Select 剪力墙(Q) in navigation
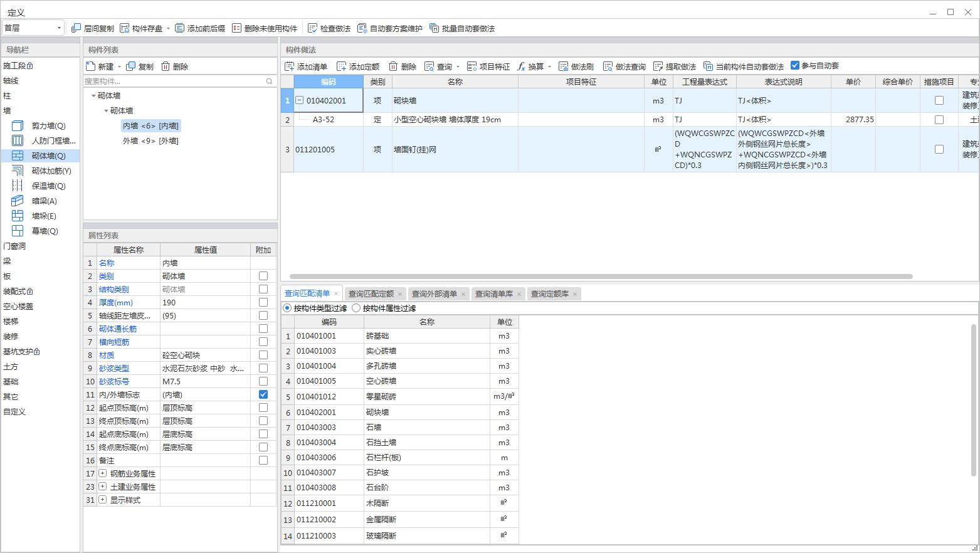Viewport: 980px width, 553px height. click(48, 125)
